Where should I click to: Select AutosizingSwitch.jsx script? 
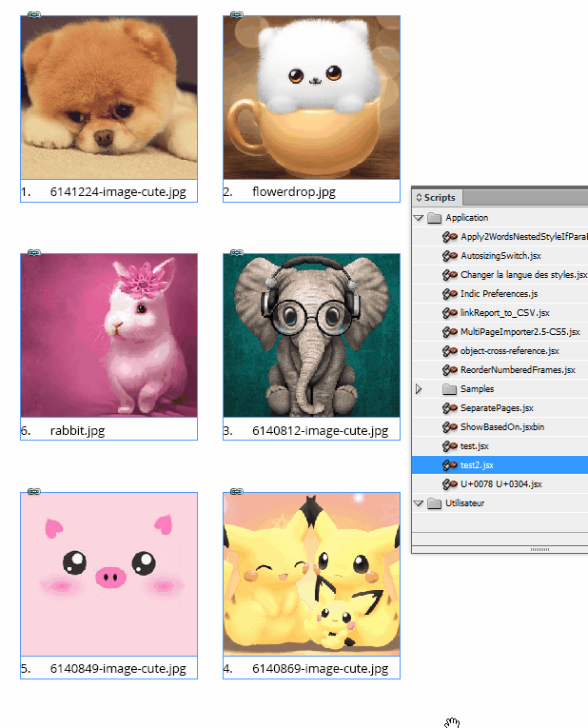500,256
